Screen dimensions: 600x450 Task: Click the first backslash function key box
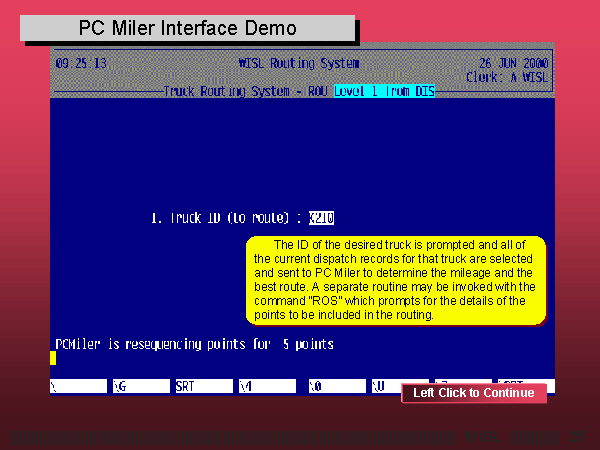click(78, 386)
